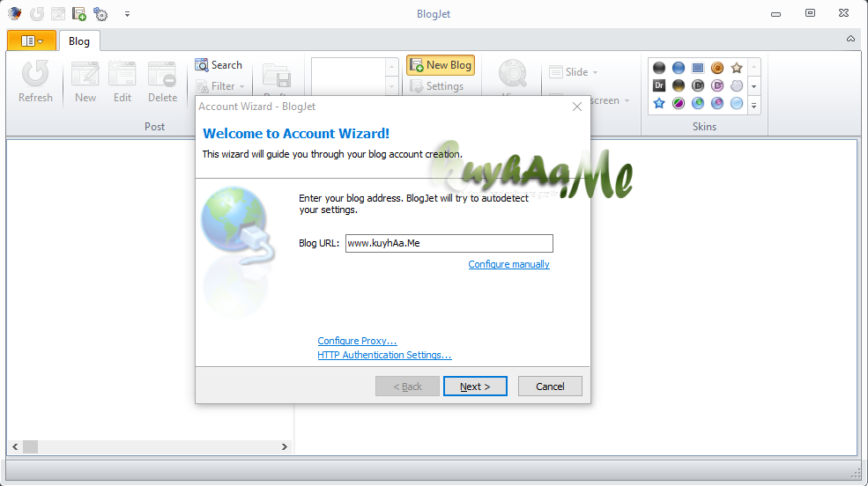Select the blue star skin
The height and width of the screenshot is (486, 868).
(x=659, y=103)
